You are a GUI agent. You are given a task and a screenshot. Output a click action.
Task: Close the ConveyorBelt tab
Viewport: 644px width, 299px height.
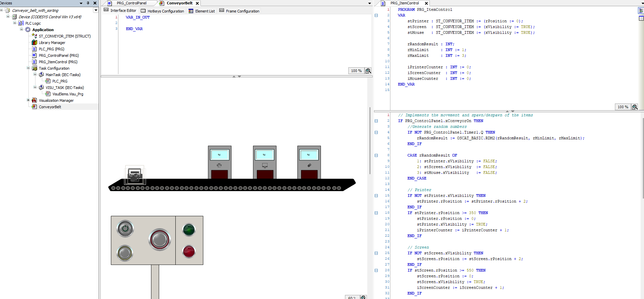tap(197, 3)
